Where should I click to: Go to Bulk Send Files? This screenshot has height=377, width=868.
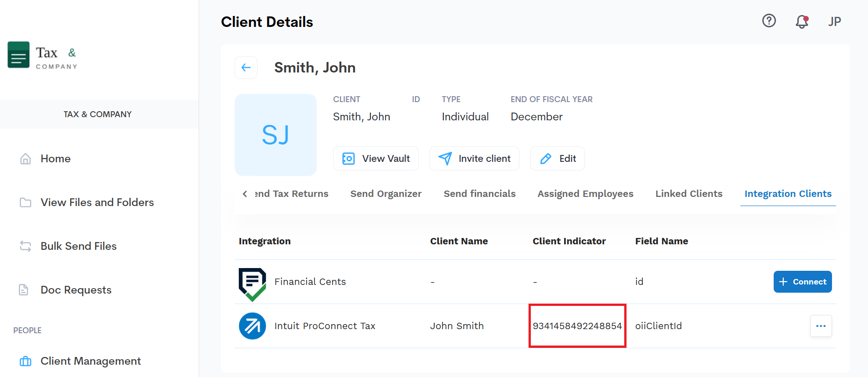click(78, 246)
